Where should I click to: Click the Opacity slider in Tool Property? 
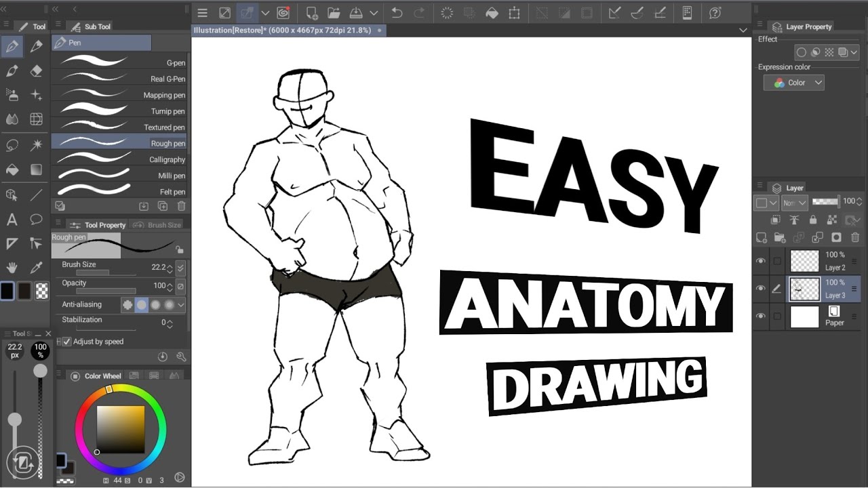[x=107, y=291]
